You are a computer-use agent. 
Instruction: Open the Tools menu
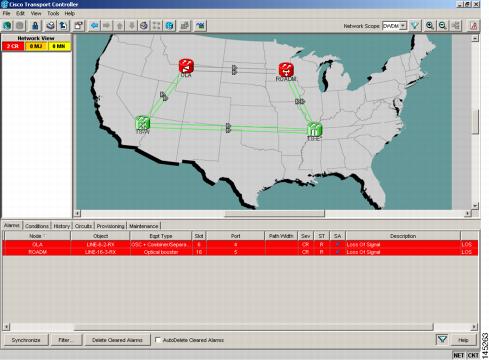point(53,13)
